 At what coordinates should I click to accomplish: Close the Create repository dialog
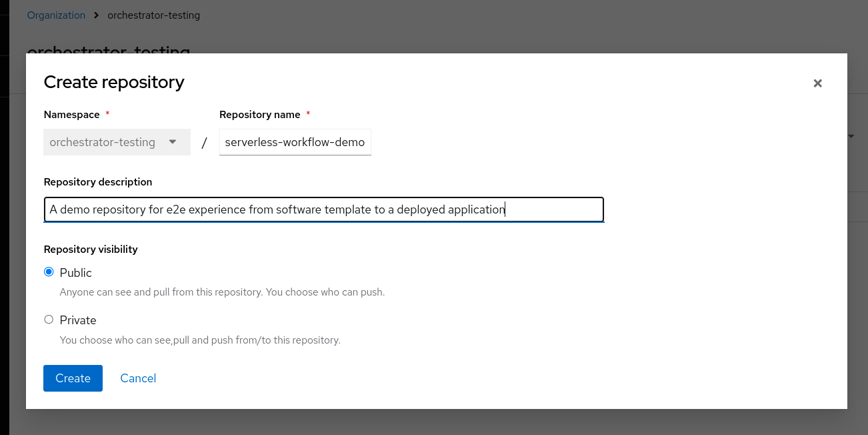pos(817,83)
